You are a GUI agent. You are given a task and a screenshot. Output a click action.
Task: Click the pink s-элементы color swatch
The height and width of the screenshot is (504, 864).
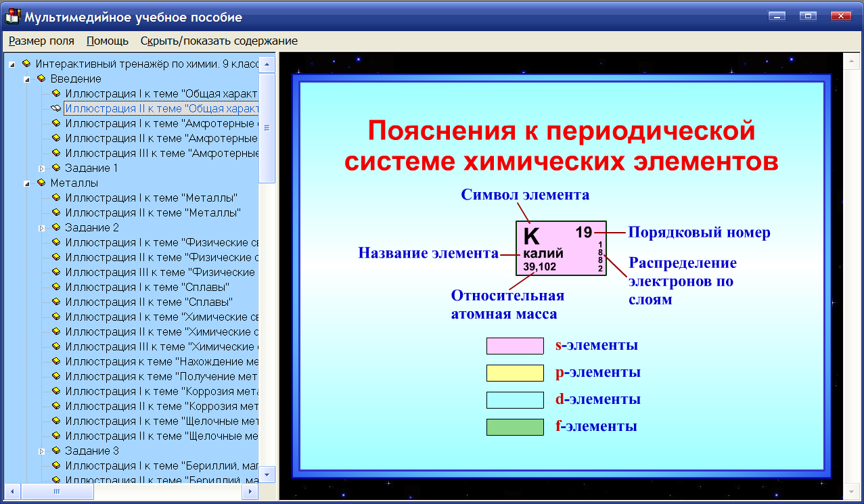(514, 346)
